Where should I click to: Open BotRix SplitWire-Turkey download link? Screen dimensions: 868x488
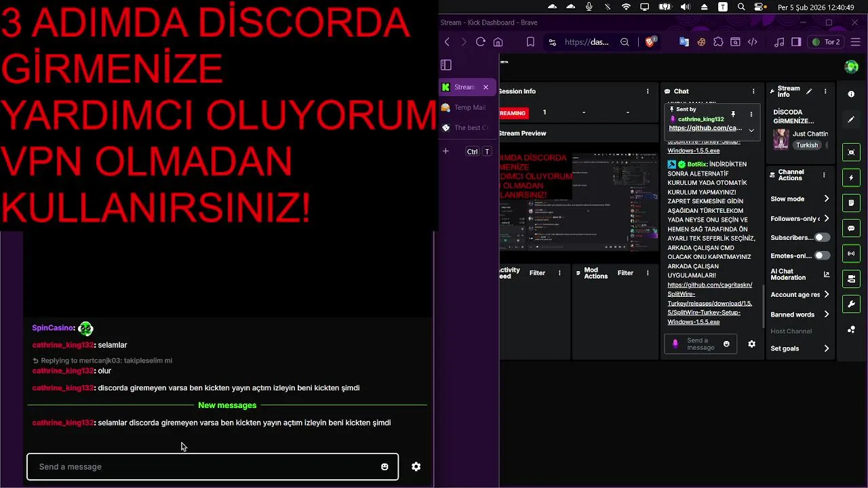coord(709,304)
